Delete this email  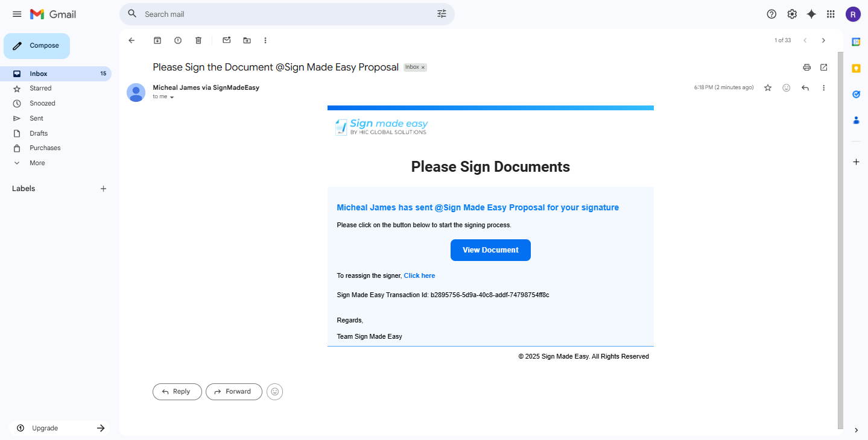coord(198,40)
